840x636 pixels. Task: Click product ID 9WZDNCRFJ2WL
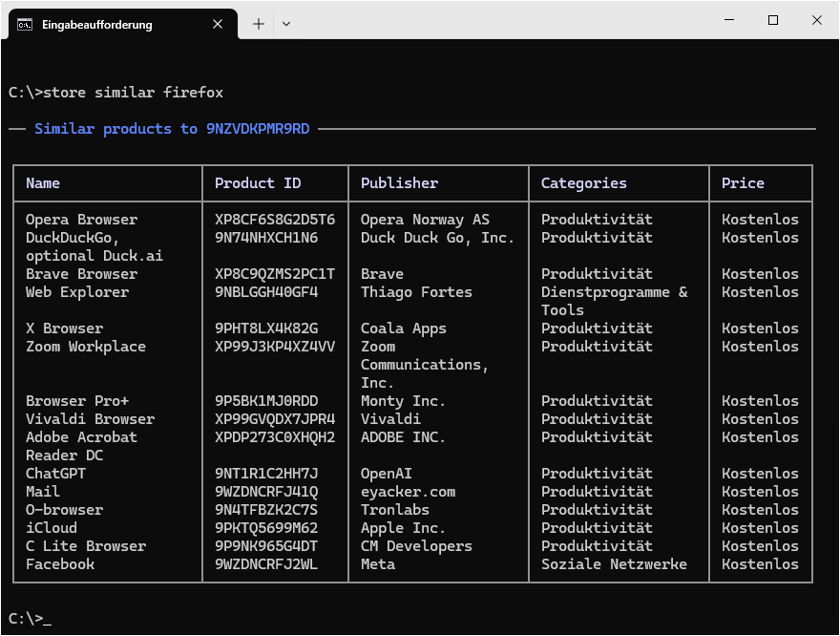(x=266, y=565)
